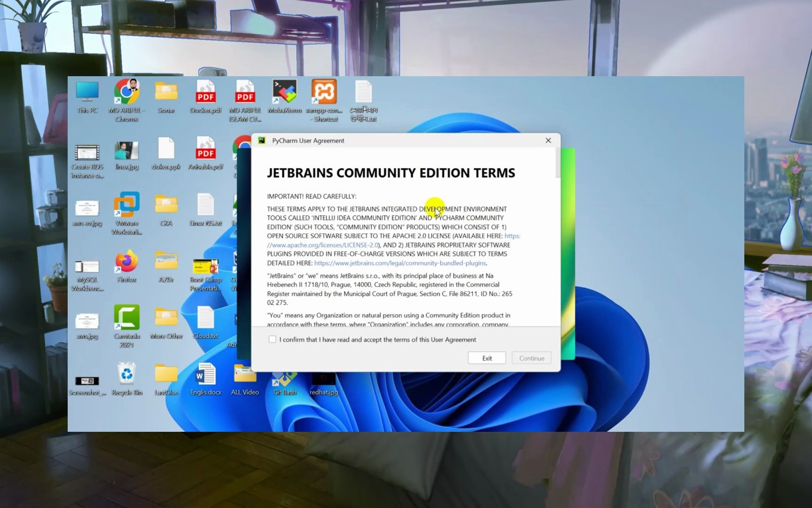Click the Continue button
This screenshot has width=812, height=508.
(531, 358)
